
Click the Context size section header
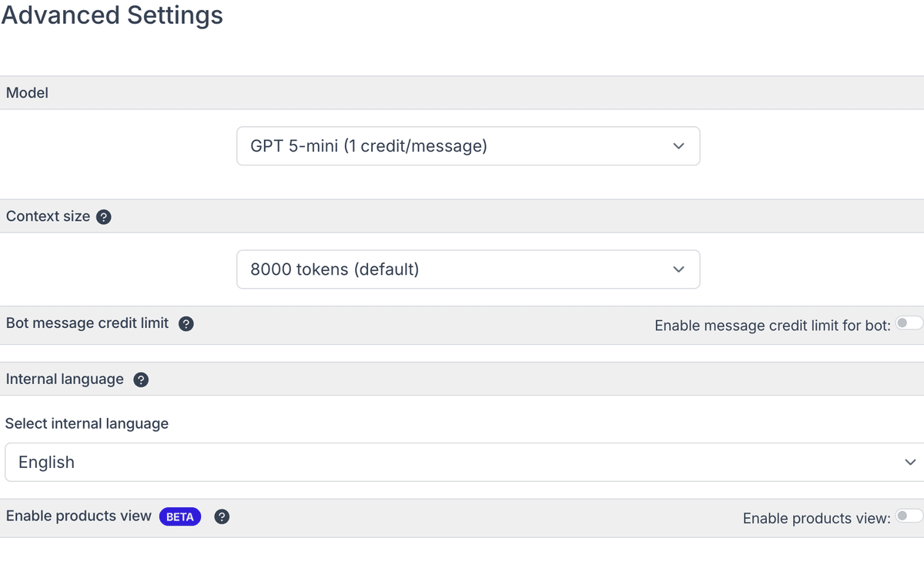pyautogui.click(x=46, y=216)
